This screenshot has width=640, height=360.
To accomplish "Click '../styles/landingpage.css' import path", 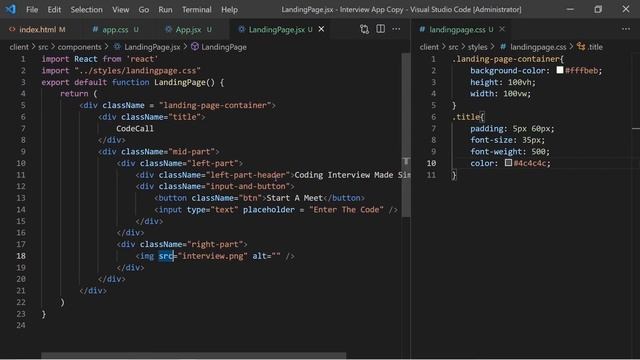I will click(x=138, y=71).
